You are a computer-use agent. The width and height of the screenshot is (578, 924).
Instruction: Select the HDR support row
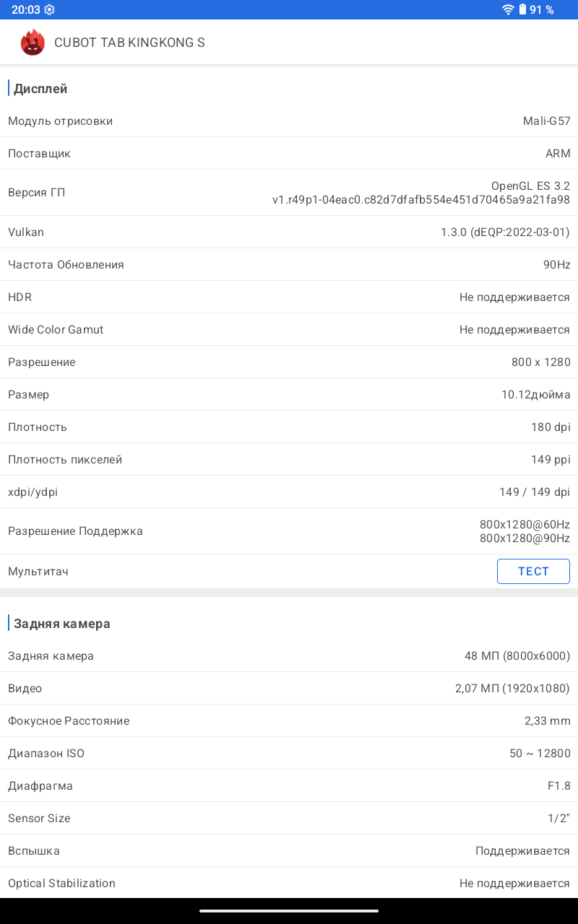(x=289, y=297)
